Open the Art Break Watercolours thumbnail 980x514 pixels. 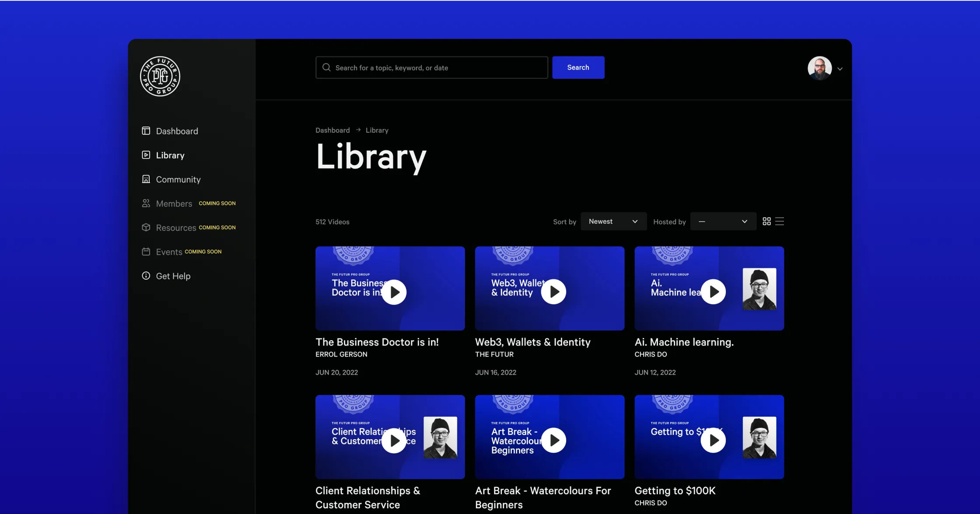(x=550, y=437)
